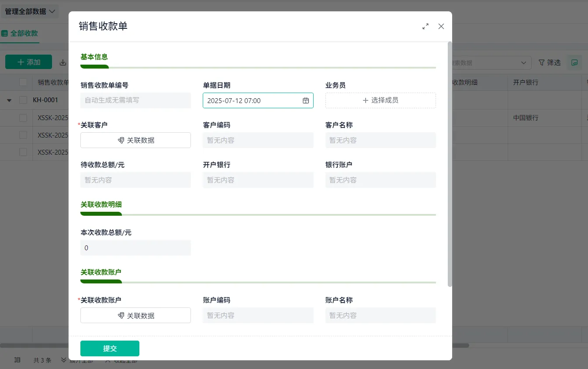588x369 pixels.
Task: Open the calendar picker in 单据日期 field
Action: point(306,100)
